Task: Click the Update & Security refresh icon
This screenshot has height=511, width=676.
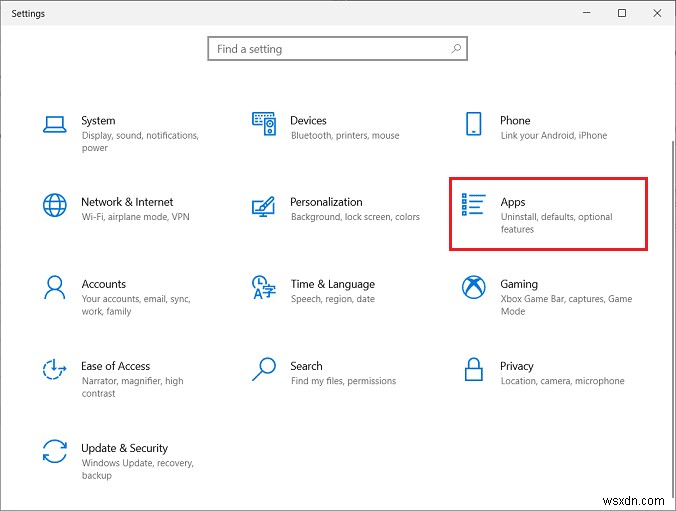Action: pos(55,451)
